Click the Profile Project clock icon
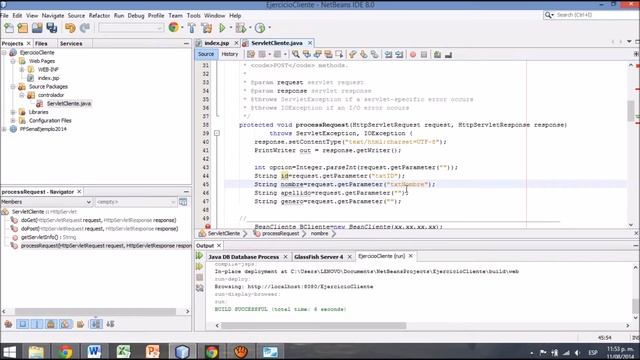 260,28
